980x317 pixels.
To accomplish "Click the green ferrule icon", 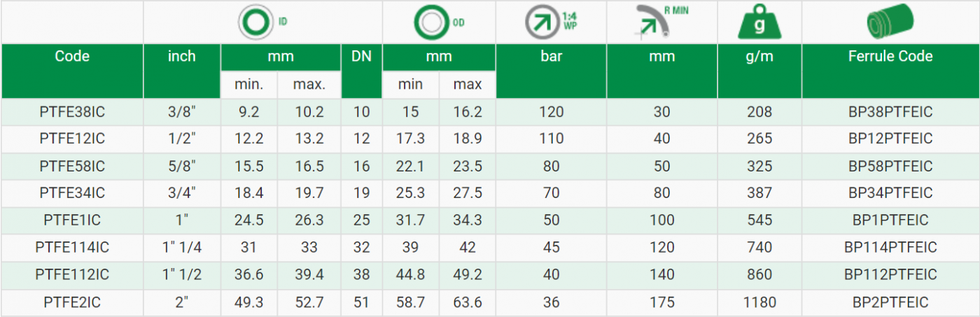I will (x=890, y=23).
